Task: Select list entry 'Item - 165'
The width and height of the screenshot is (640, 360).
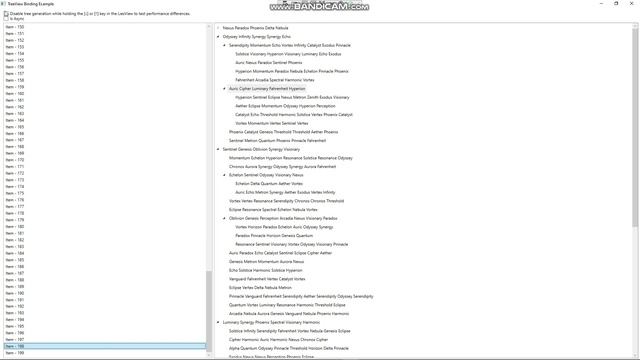Action: [x=105, y=127]
